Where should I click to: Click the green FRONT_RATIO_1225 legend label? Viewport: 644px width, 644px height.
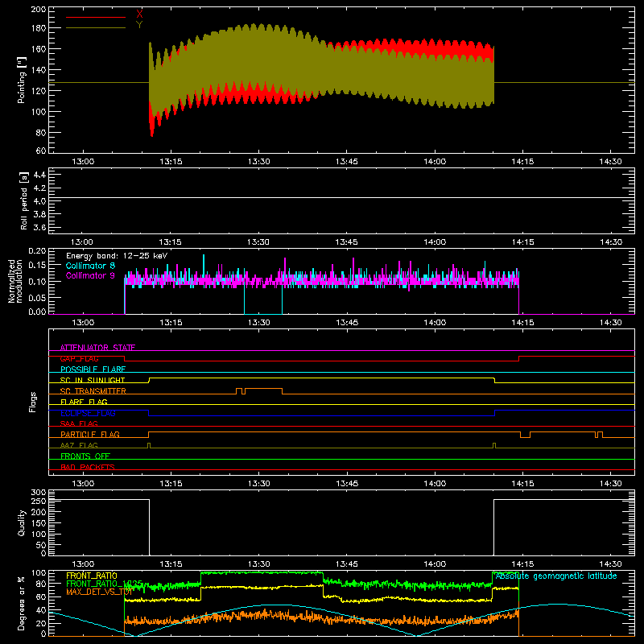[x=105, y=584]
